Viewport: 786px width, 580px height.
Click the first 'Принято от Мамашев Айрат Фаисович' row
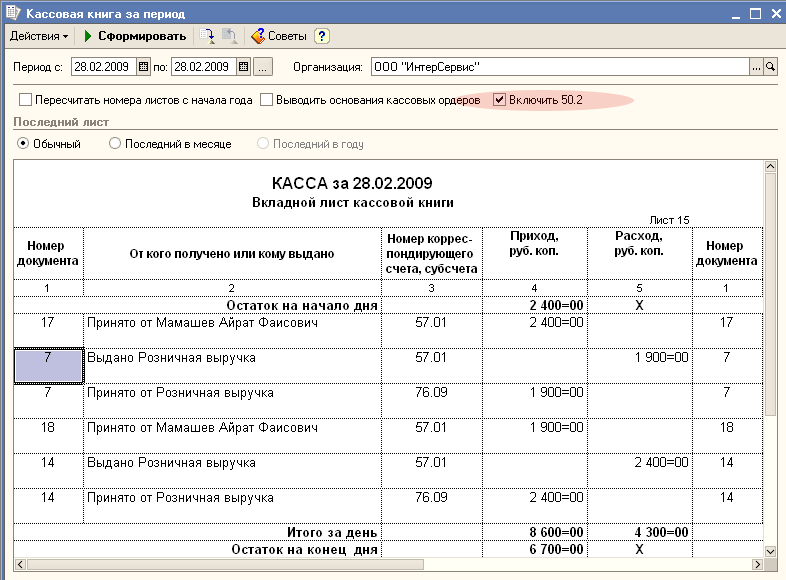[x=232, y=331]
